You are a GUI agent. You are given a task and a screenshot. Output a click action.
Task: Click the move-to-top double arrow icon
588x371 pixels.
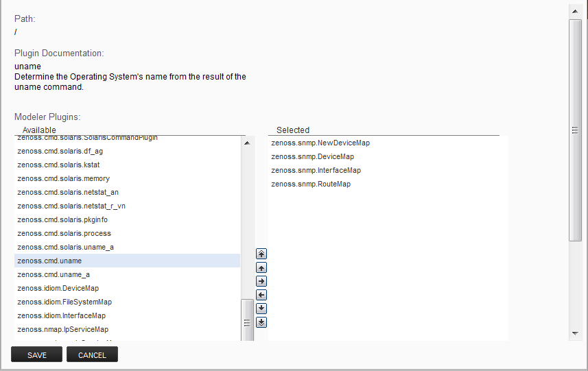click(x=261, y=254)
